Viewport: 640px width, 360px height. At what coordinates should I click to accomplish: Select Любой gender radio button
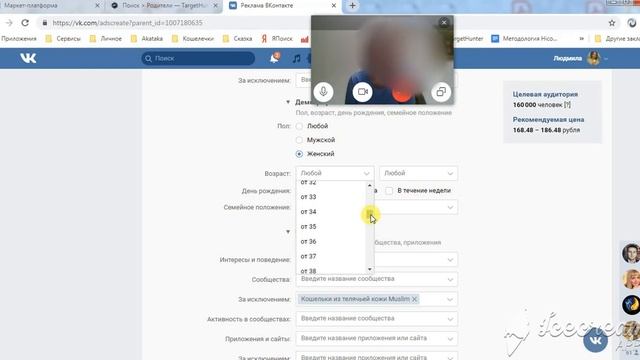click(299, 126)
